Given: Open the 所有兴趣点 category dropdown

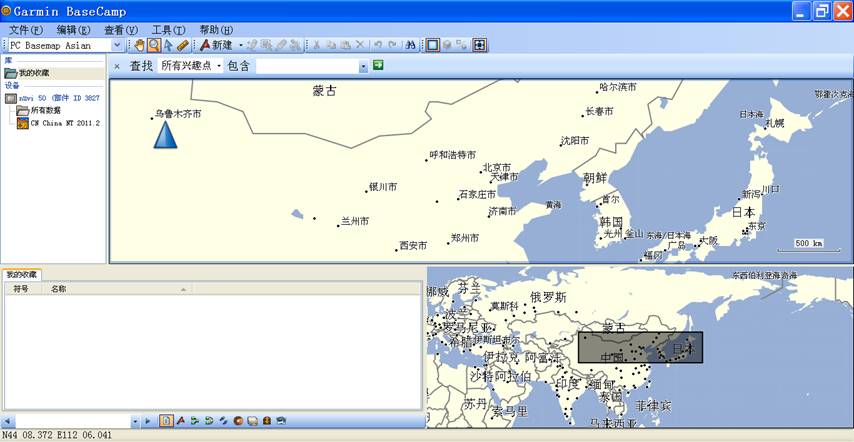Looking at the screenshot, I should (190, 66).
